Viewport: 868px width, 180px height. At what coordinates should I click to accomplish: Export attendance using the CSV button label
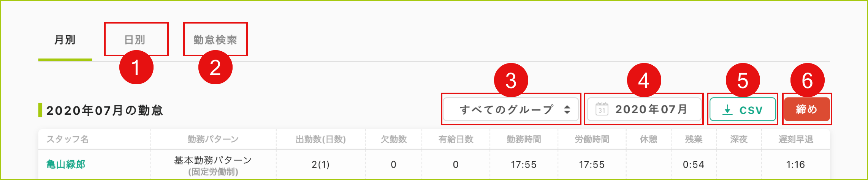[751, 110]
